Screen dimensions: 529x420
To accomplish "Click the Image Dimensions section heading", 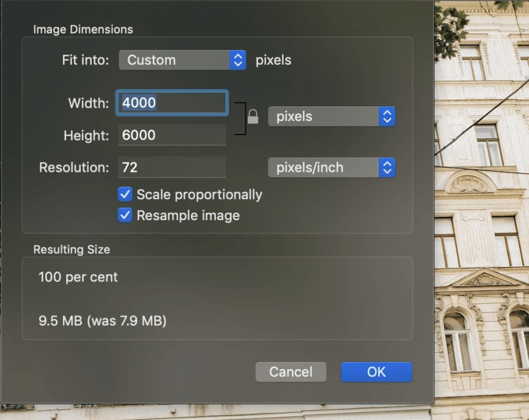I will click(83, 29).
